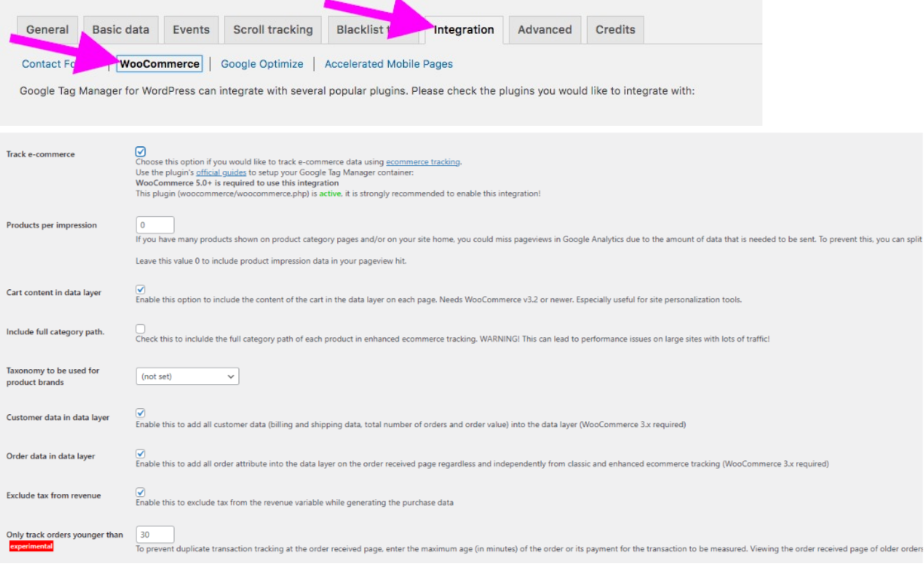
Task: Open the official guides link
Action: [x=221, y=172]
